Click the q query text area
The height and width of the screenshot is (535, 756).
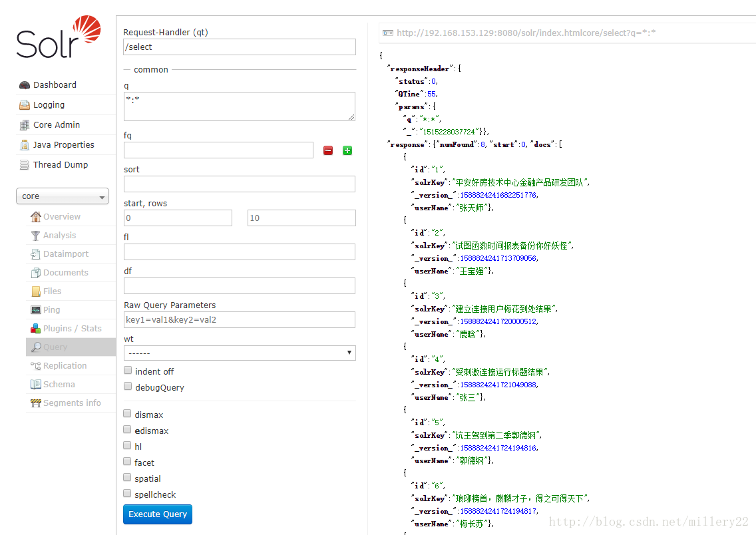(x=240, y=106)
